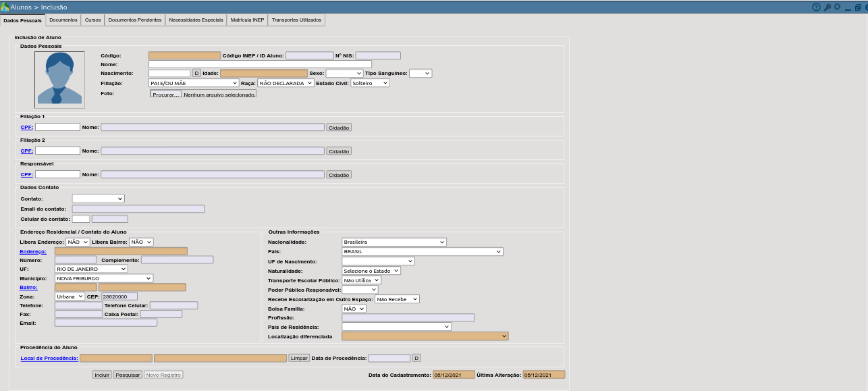The height and width of the screenshot is (391, 868).
Task: Expand the Nacionalidade combo box
Action: coord(394,242)
